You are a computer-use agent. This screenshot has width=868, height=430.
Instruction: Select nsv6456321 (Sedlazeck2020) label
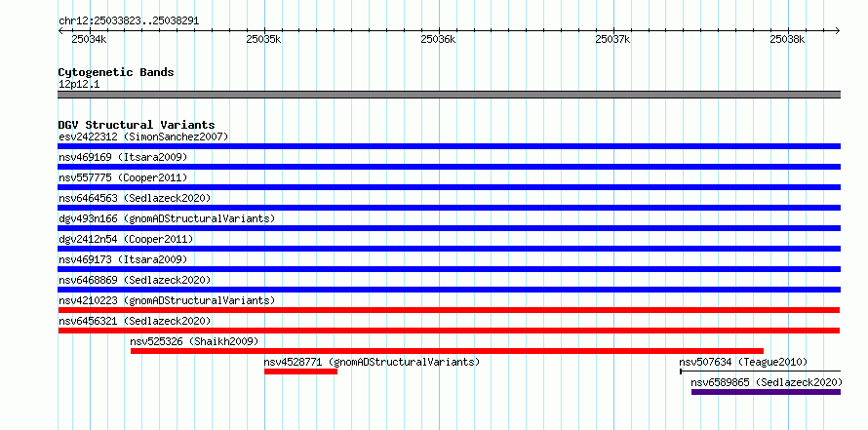135,321
